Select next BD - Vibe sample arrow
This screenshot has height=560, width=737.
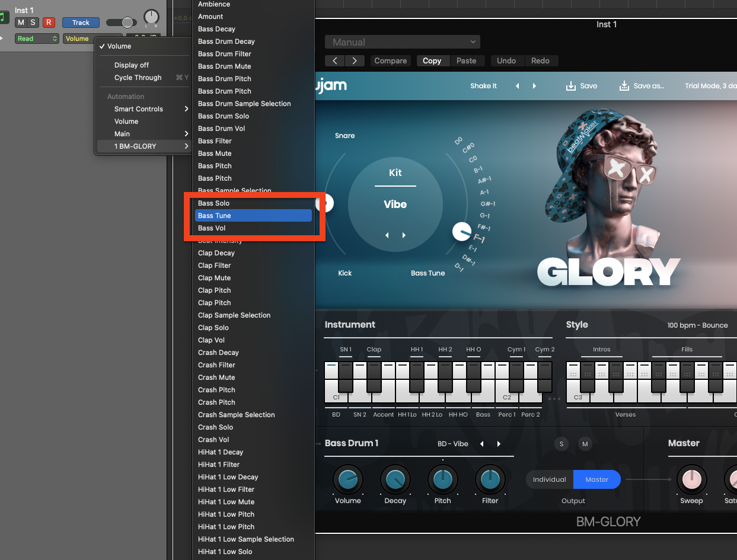pos(499,444)
